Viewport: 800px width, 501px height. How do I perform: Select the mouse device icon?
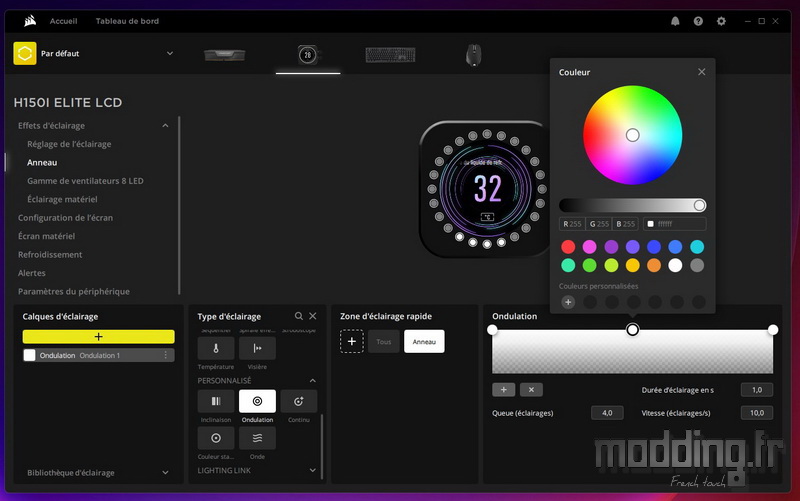click(x=473, y=55)
